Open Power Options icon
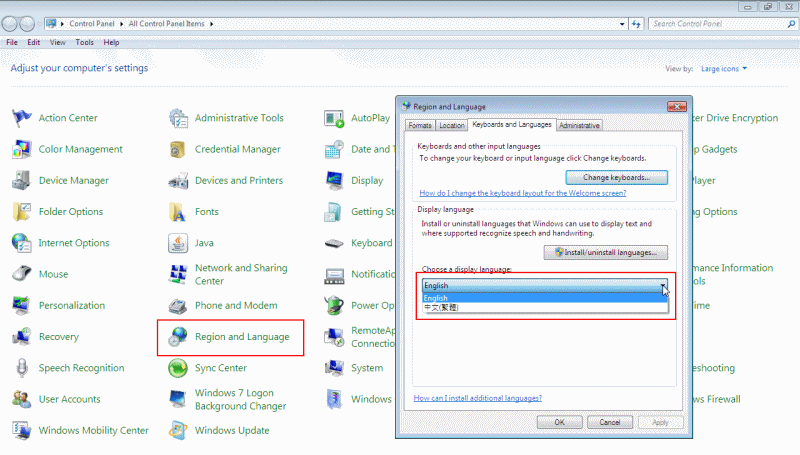The image size is (800, 455). (334, 306)
